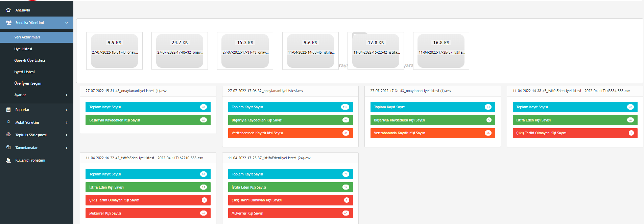644x224 pixels.
Task: Expand the Tanımlamalar menu arrow
Action: tap(67, 148)
